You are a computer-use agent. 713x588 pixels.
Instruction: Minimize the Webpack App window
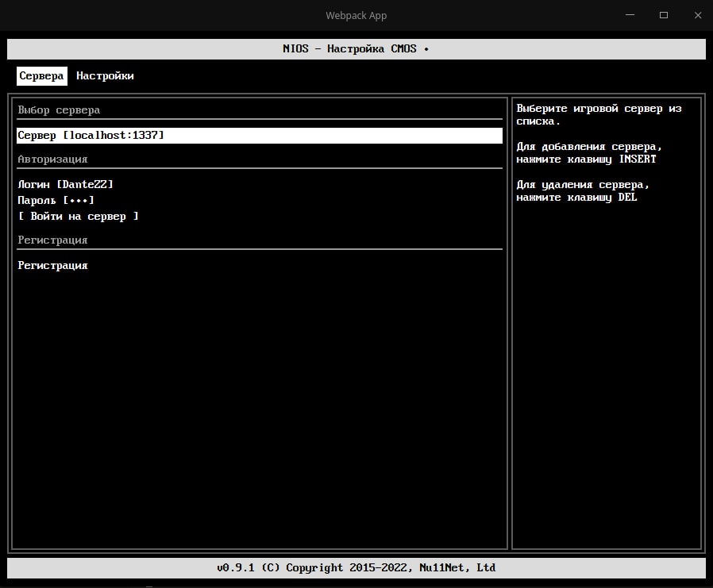[x=630, y=15]
